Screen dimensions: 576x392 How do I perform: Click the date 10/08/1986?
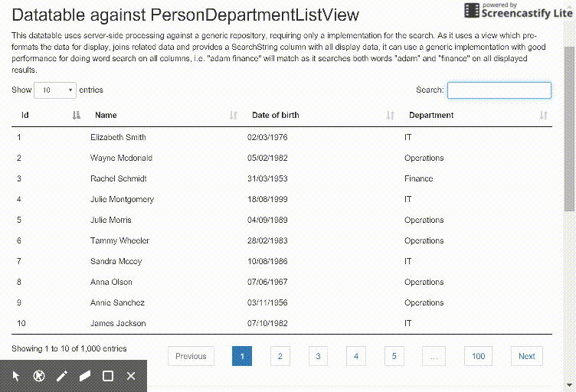click(x=267, y=261)
